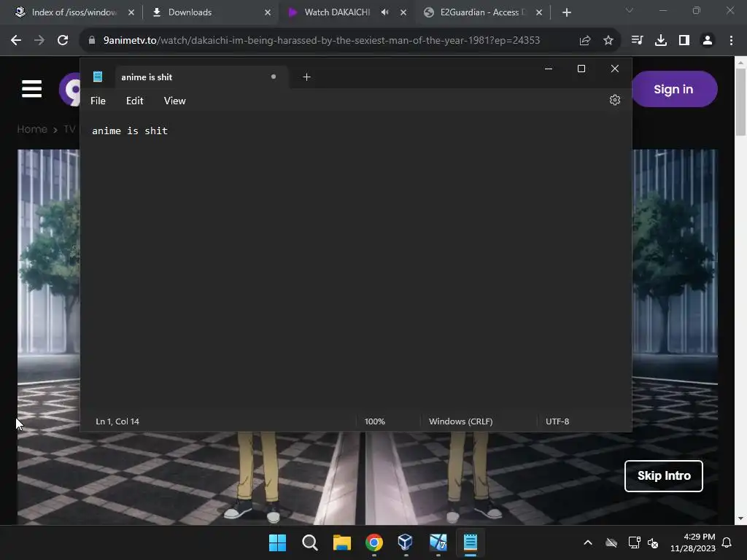Screen dimensions: 747x560
Task: Open Chrome tab search dropdown arrow
Action: (630, 10)
